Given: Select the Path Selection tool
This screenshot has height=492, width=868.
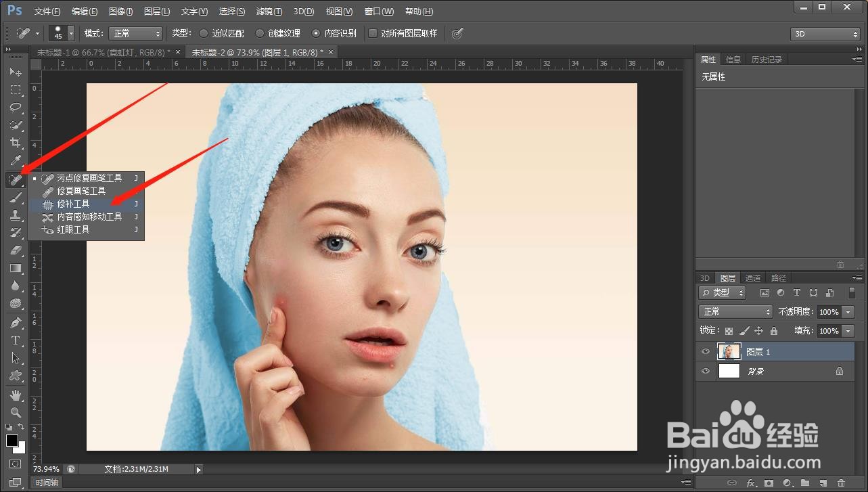Looking at the screenshot, I should pos(16,357).
